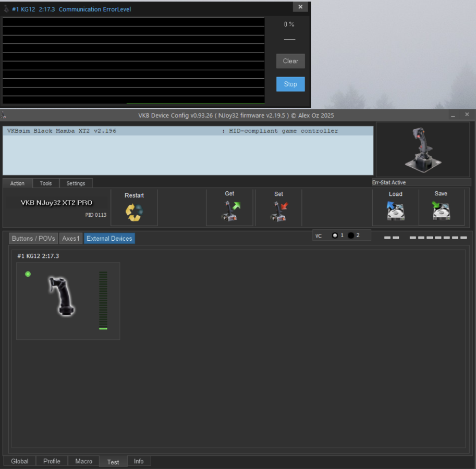This screenshot has height=469, width=476.
Task: Click the Set joystick icon
Action: (x=279, y=211)
